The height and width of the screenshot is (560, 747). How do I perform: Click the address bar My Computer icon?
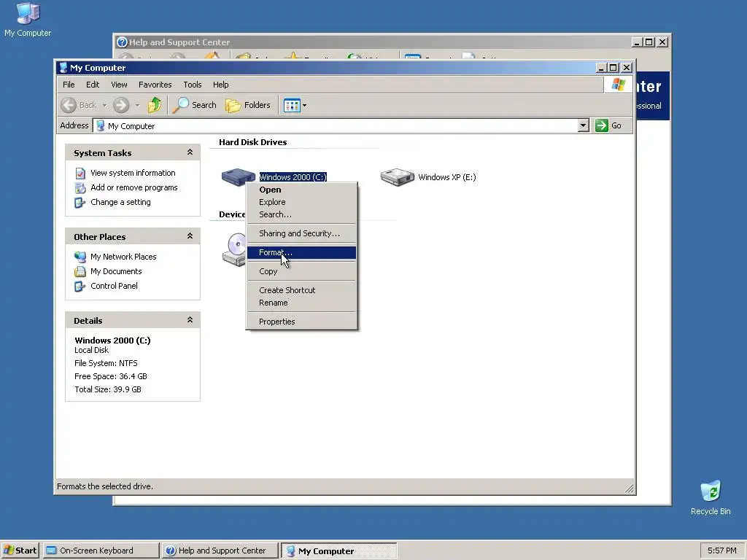tap(101, 125)
